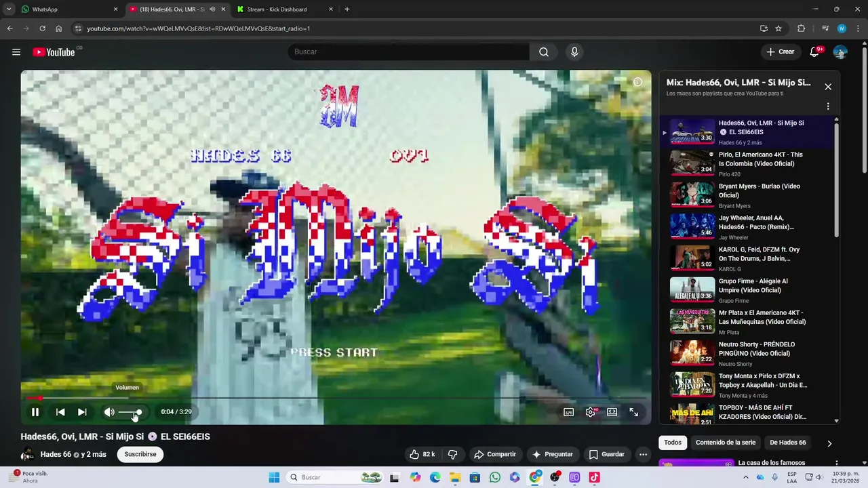This screenshot has width=868, height=488.
Task: Open the tab search dropdown arrow
Action: point(9,9)
